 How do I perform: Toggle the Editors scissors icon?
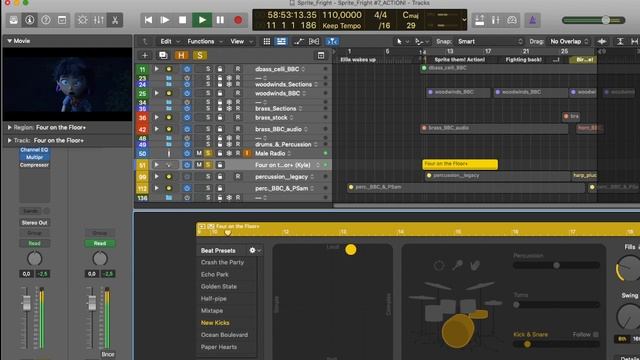tap(115, 20)
